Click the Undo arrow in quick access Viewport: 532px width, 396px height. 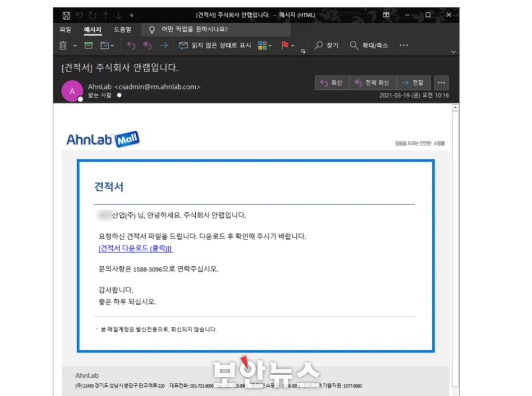point(79,15)
